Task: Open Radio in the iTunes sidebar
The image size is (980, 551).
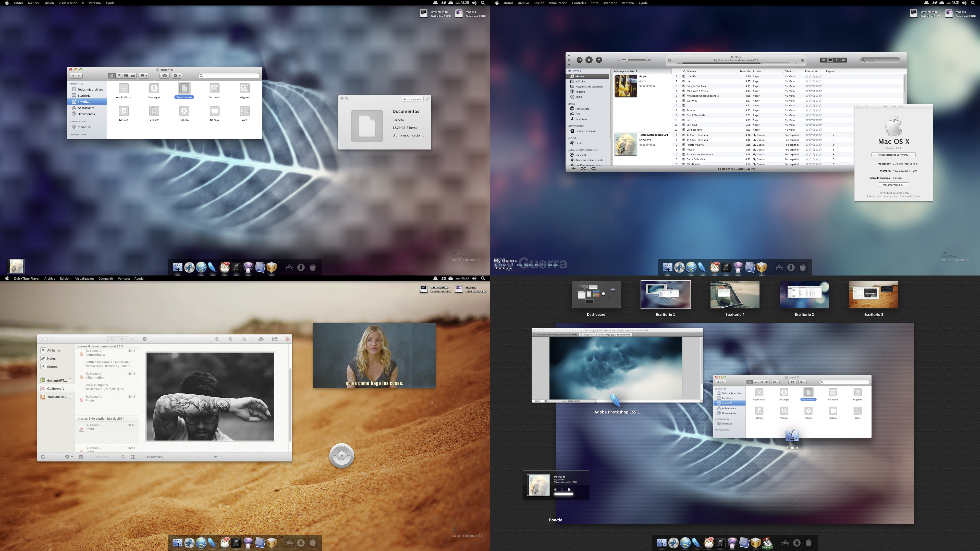Action: click(587, 97)
